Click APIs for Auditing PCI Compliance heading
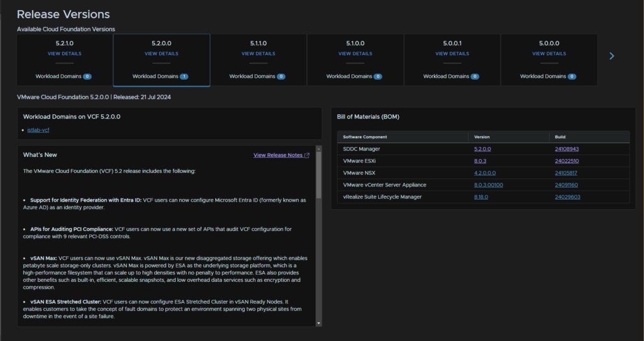The image size is (644, 341). [x=72, y=229]
